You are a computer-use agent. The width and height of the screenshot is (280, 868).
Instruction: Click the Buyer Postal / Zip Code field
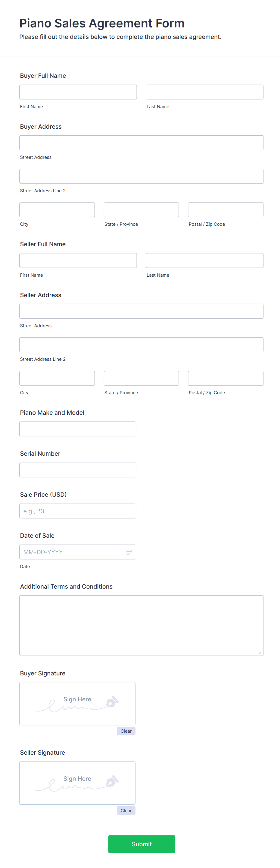(x=226, y=209)
